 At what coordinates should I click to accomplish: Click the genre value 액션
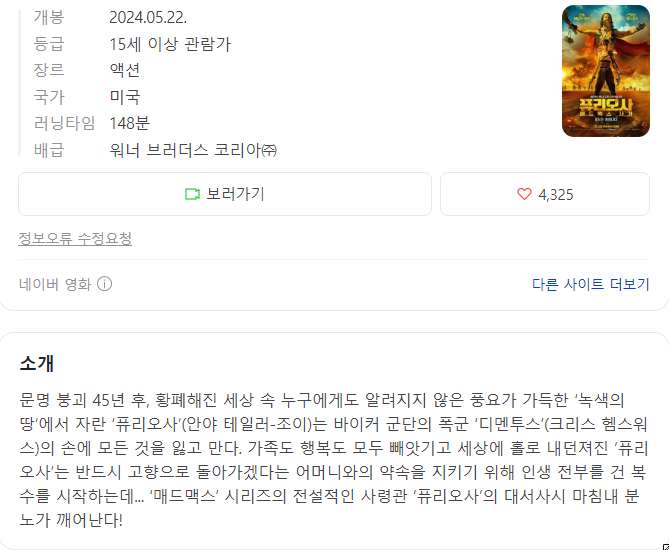pos(125,70)
